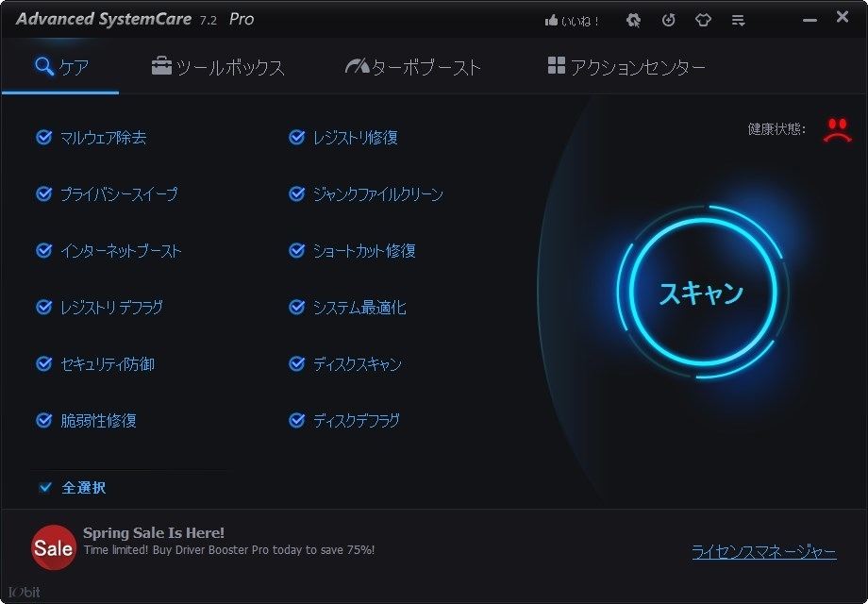Toggle インターネットブースト checkbox
Image resolution: width=868 pixels, height=604 pixels.
[43, 250]
